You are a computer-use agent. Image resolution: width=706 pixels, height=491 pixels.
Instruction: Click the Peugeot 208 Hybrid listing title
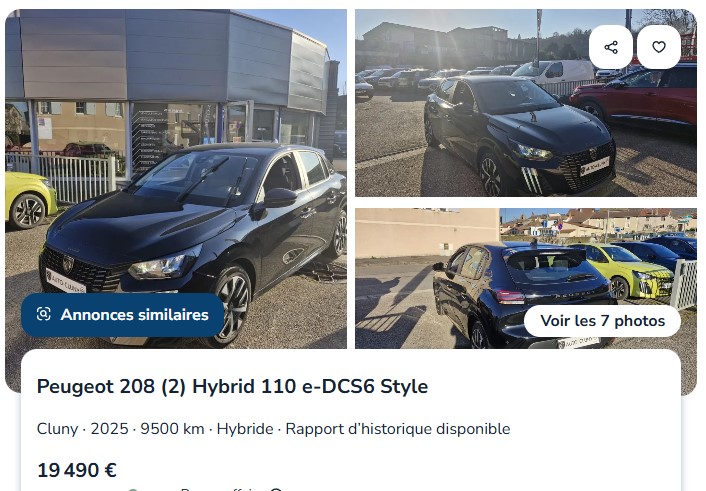click(x=232, y=386)
